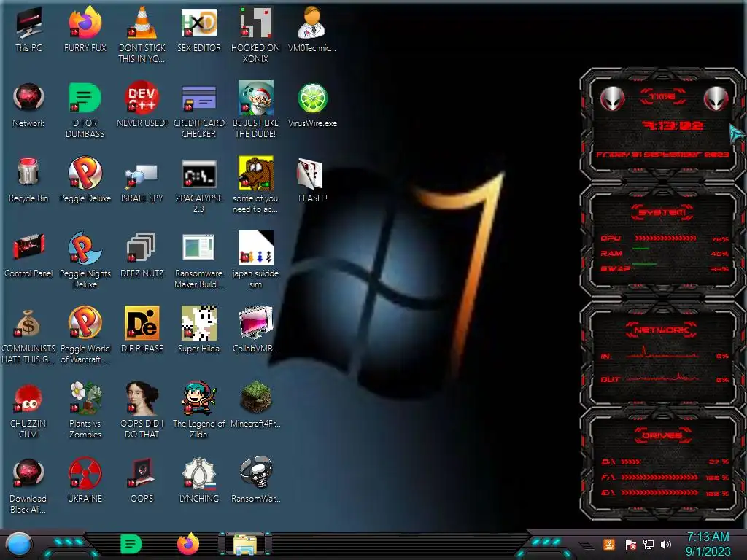Click the Action Center flag tray icon
The height and width of the screenshot is (560, 747).
point(630,545)
